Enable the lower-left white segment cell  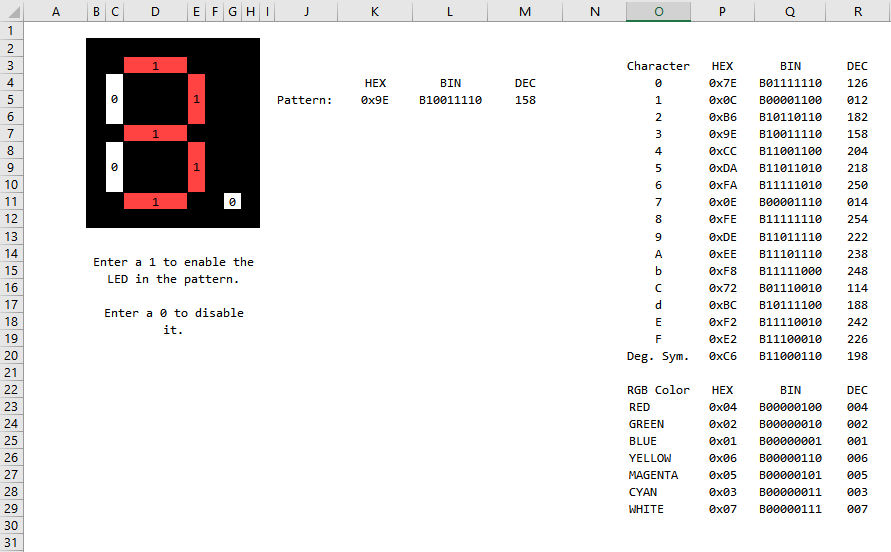click(x=114, y=167)
